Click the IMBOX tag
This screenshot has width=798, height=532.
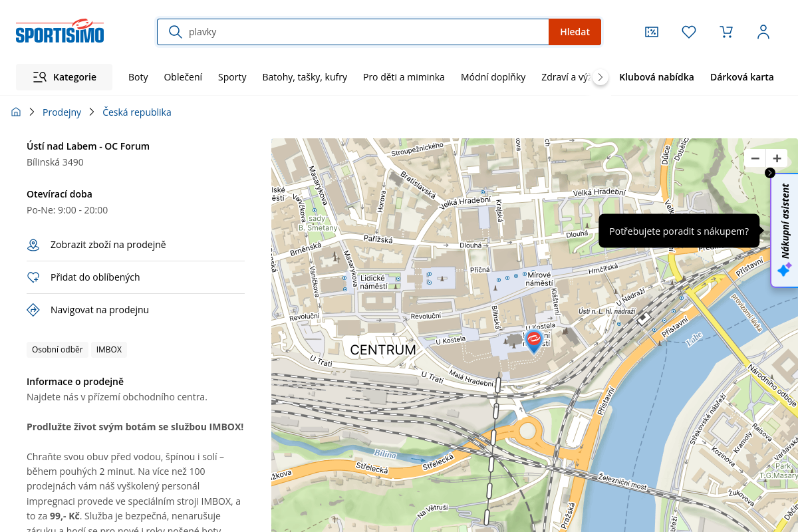click(109, 349)
